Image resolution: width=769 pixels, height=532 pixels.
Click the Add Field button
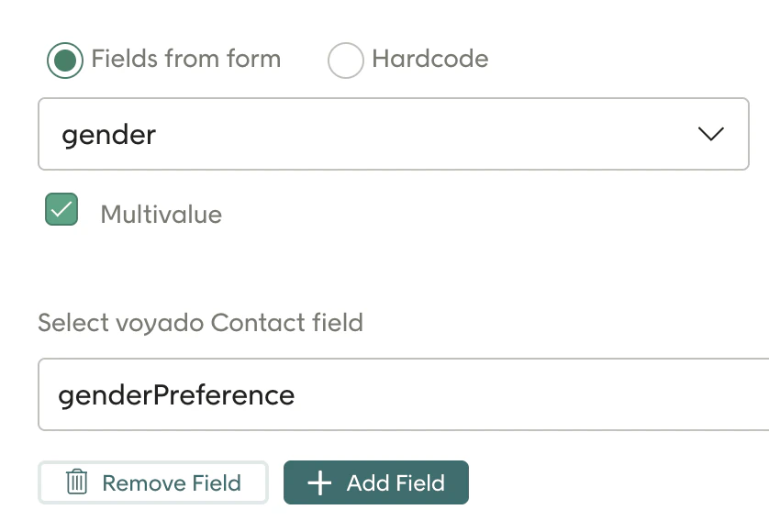coord(376,482)
